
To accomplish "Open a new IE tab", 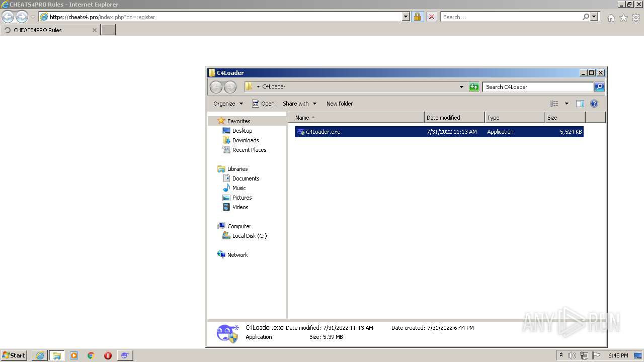I will [108, 30].
